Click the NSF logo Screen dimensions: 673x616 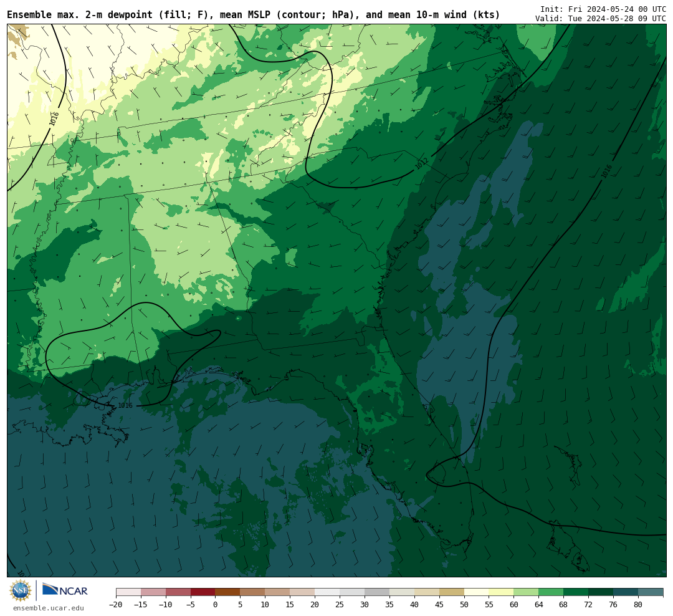point(21,590)
